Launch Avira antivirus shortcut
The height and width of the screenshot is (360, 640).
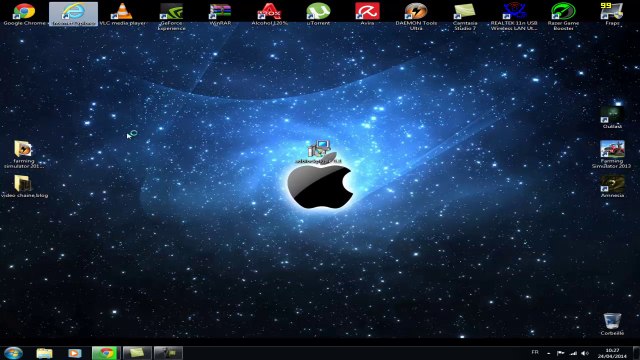(x=367, y=13)
